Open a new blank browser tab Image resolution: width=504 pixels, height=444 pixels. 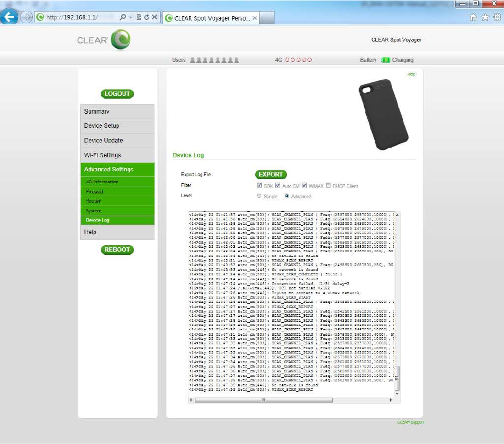click(267, 18)
